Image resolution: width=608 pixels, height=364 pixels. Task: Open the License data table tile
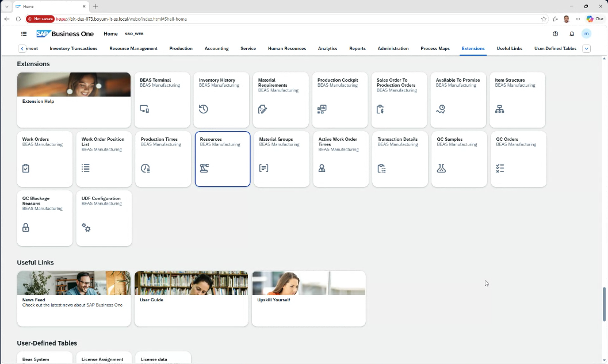tap(163, 358)
